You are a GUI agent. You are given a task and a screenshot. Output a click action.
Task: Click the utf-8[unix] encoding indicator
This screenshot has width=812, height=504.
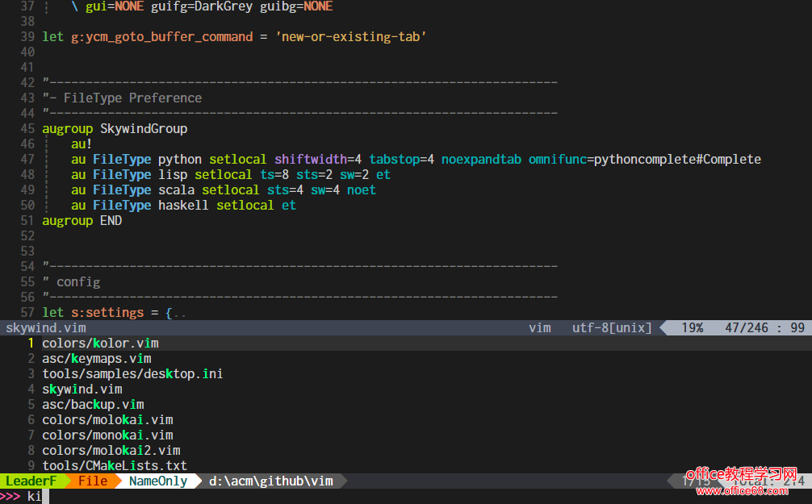[611, 328]
